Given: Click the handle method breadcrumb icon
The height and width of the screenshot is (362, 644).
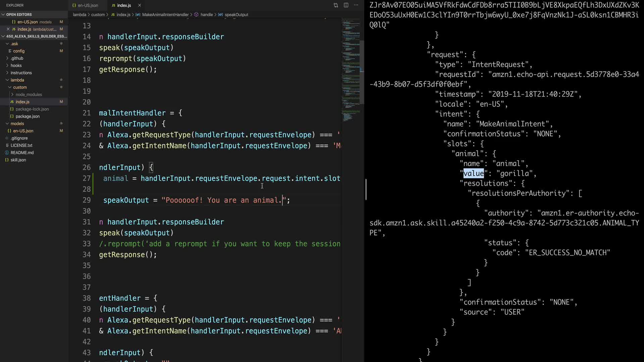Looking at the screenshot, I should pyautogui.click(x=197, y=15).
